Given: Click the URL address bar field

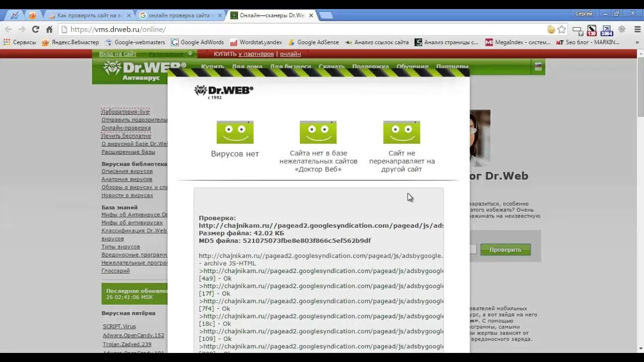Looking at the screenshot, I should [x=302, y=29].
